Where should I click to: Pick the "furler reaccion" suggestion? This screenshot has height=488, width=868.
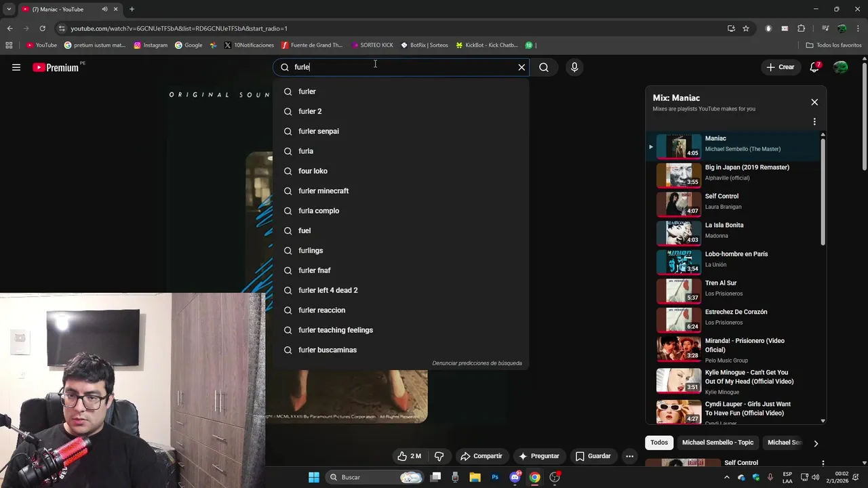point(401,310)
